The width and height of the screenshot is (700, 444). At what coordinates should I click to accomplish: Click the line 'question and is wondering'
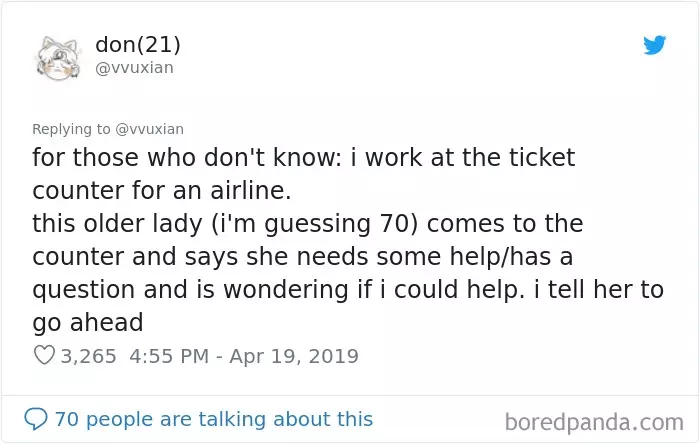(348, 290)
